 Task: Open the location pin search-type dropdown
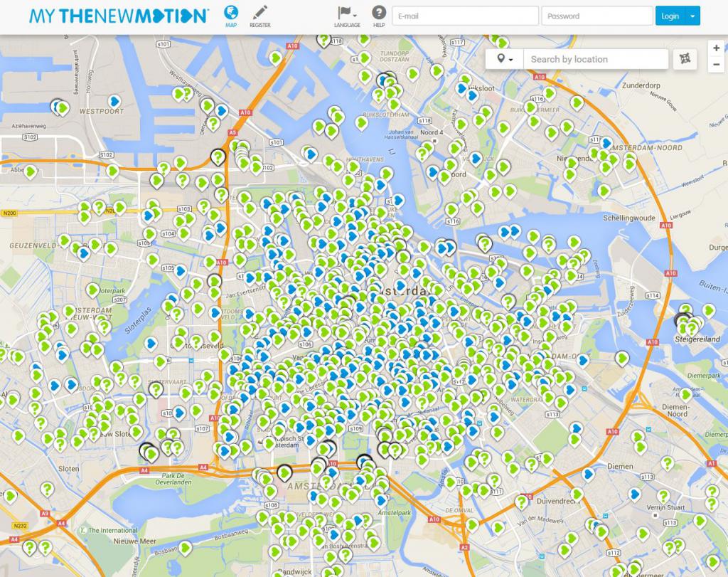click(x=505, y=59)
